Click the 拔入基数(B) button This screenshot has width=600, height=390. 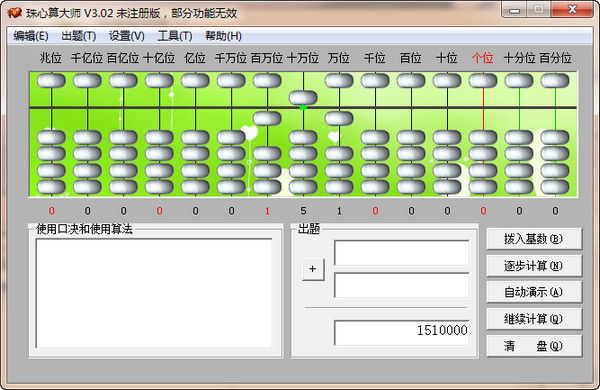(534, 239)
